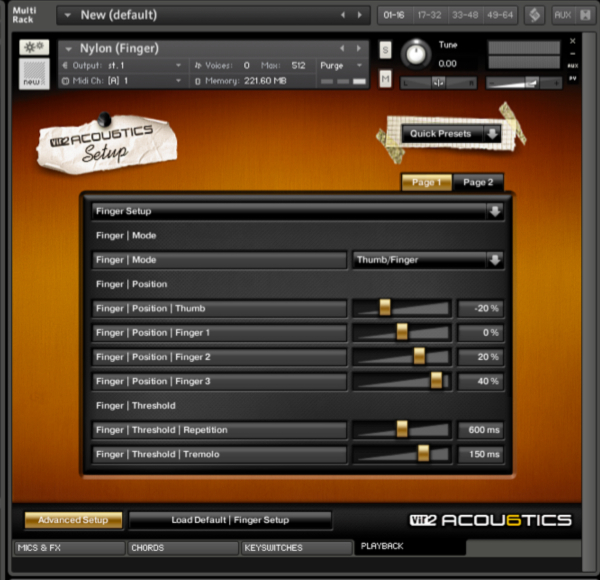Adjust the Finger Position Finger 1 slider
Viewport: 600px width, 580px height.
click(x=402, y=332)
